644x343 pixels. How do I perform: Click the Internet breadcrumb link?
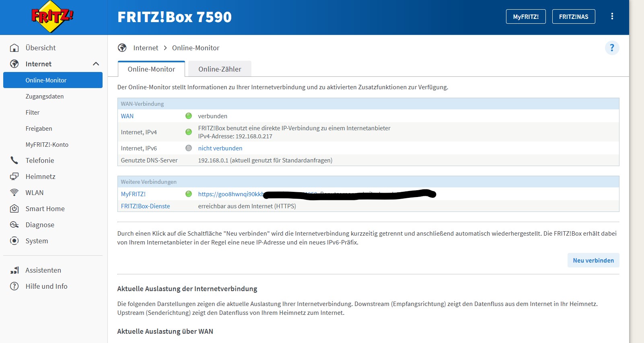click(x=146, y=48)
